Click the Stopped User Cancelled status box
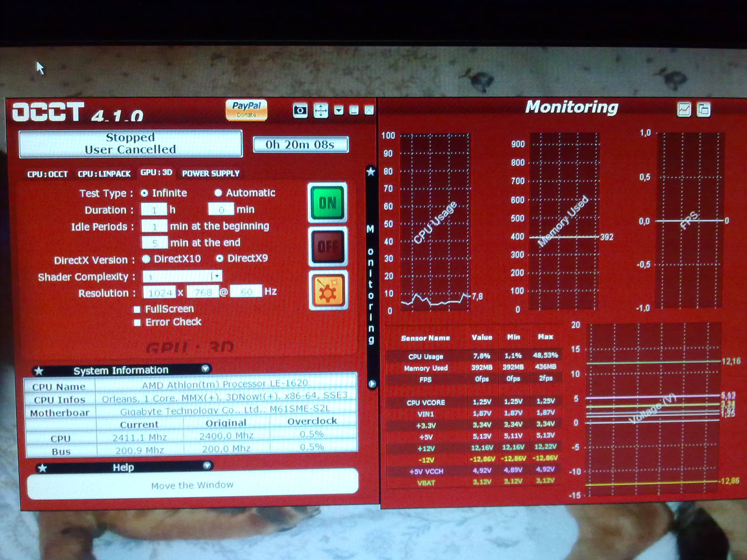747x560 pixels. click(x=131, y=143)
